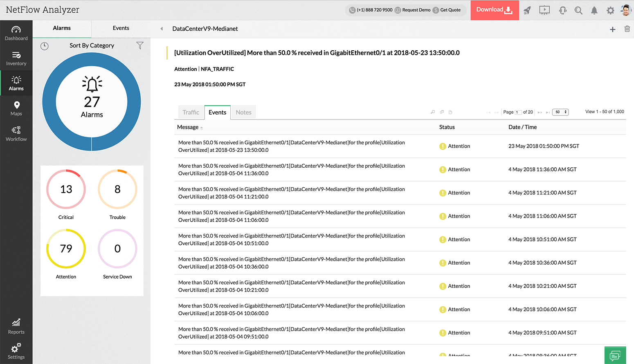This screenshot has height=364, width=634.
Task: Click the funnel filter icon
Action: (x=140, y=45)
